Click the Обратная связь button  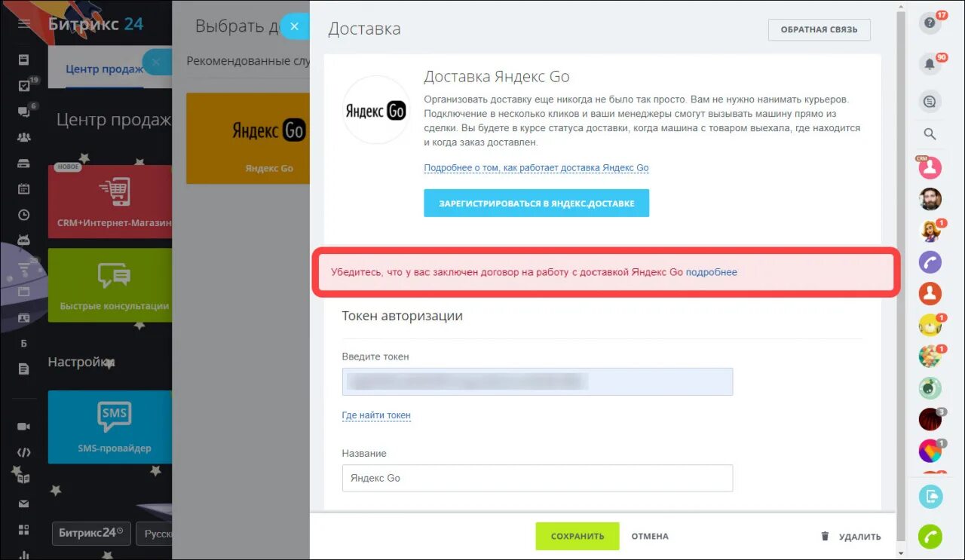click(x=819, y=29)
